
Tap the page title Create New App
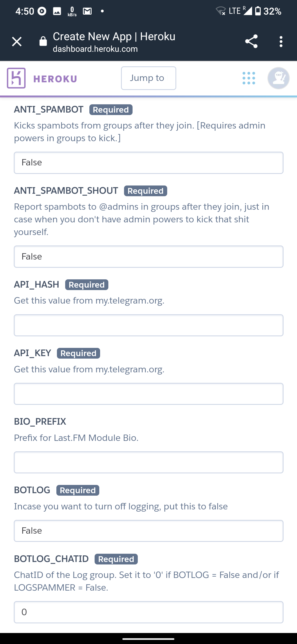tap(114, 37)
